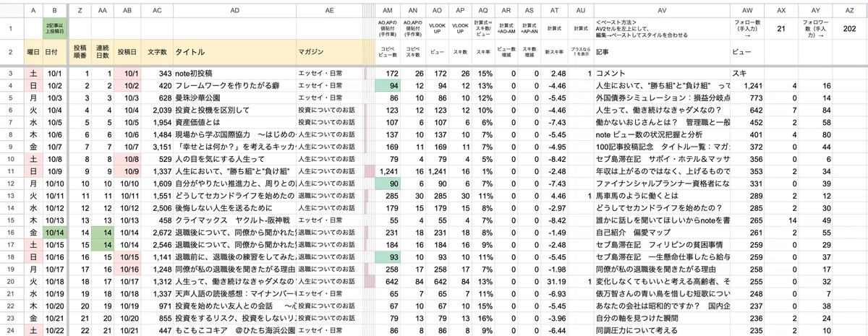The image size is (868, 336).
Task: Select the 3,151 character count cell
Action: click(x=157, y=147)
